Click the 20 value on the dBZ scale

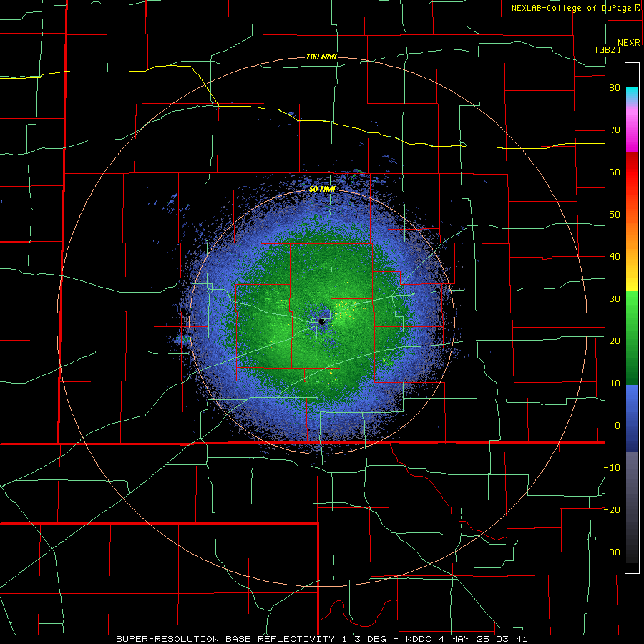(x=615, y=341)
